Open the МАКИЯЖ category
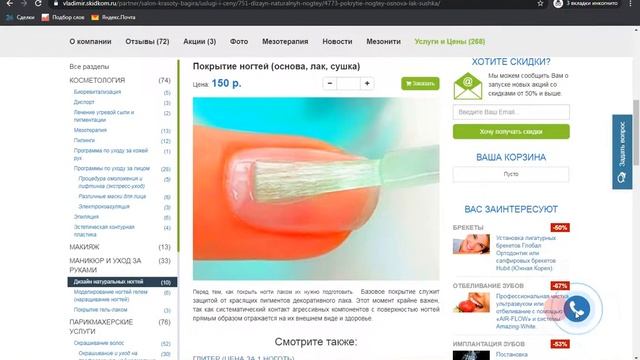Image resolution: width=640 pixels, height=360 pixels. click(x=84, y=247)
